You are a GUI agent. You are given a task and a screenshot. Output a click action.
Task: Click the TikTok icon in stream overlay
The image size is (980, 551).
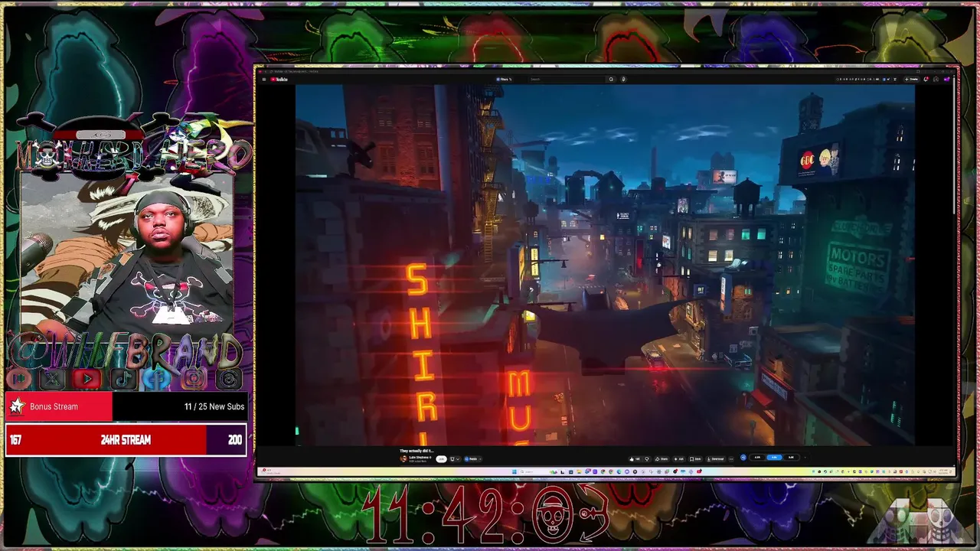(122, 378)
